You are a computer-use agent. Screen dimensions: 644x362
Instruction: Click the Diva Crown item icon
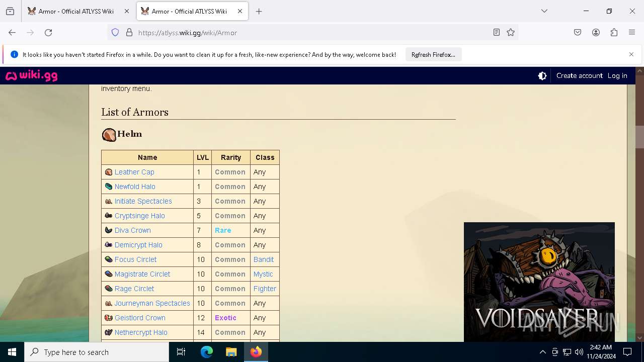tap(108, 230)
